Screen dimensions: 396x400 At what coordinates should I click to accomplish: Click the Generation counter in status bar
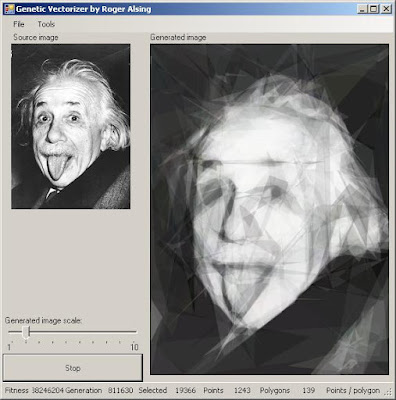(120, 390)
